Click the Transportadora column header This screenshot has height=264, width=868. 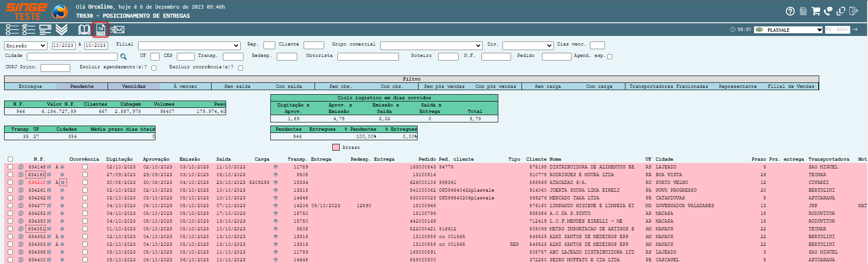pos(829,159)
